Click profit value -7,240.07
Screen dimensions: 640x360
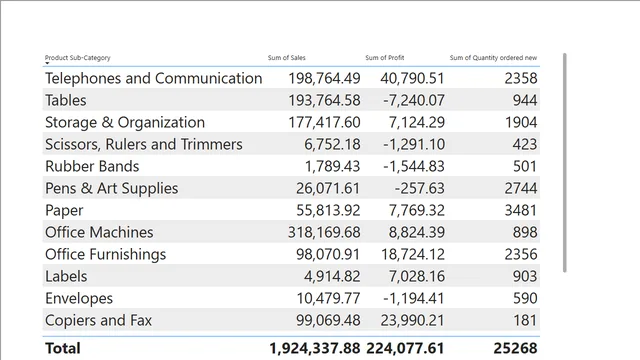[414, 100]
